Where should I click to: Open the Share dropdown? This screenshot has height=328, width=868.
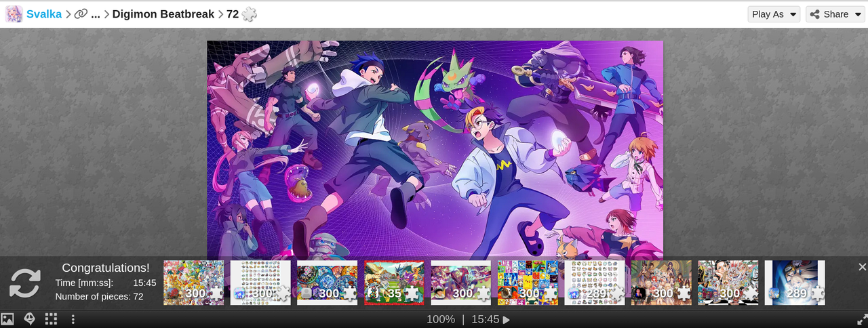[x=835, y=14]
